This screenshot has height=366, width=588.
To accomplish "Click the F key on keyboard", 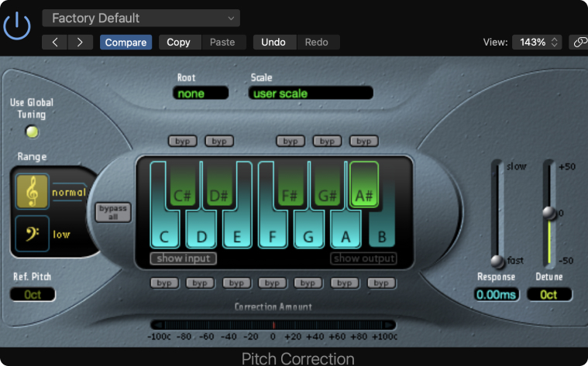I will (x=272, y=229).
